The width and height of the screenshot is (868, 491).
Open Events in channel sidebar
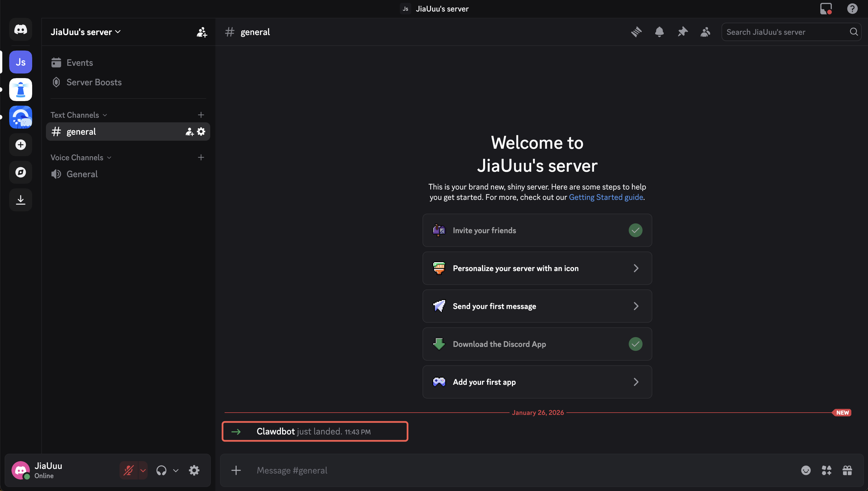80,63
